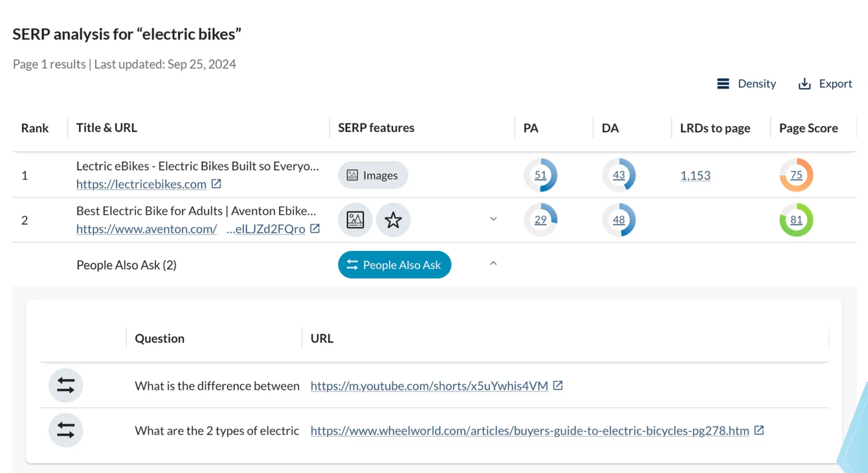Screen dimensions: 868x473
Task: Select the Images SERP feature tag
Action: coord(373,175)
